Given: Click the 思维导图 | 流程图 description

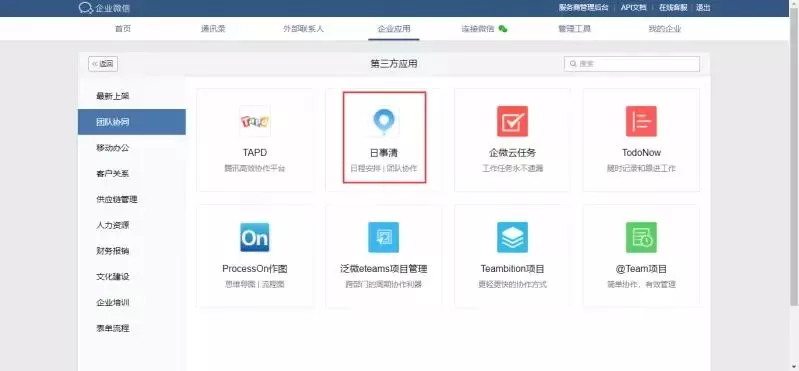Looking at the screenshot, I should 255,284.
